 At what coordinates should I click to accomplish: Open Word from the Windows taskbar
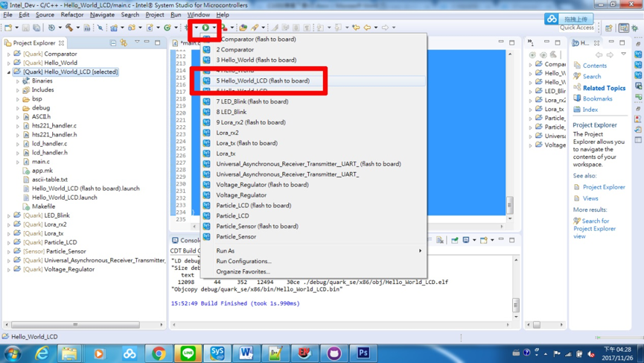pyautogui.click(x=246, y=353)
